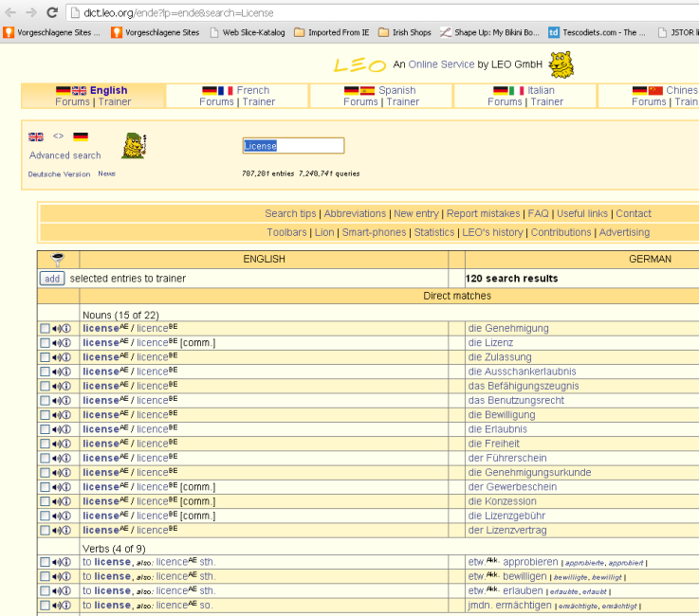Open Forums link under French
Screen dimensions: 699x616
pos(216,102)
